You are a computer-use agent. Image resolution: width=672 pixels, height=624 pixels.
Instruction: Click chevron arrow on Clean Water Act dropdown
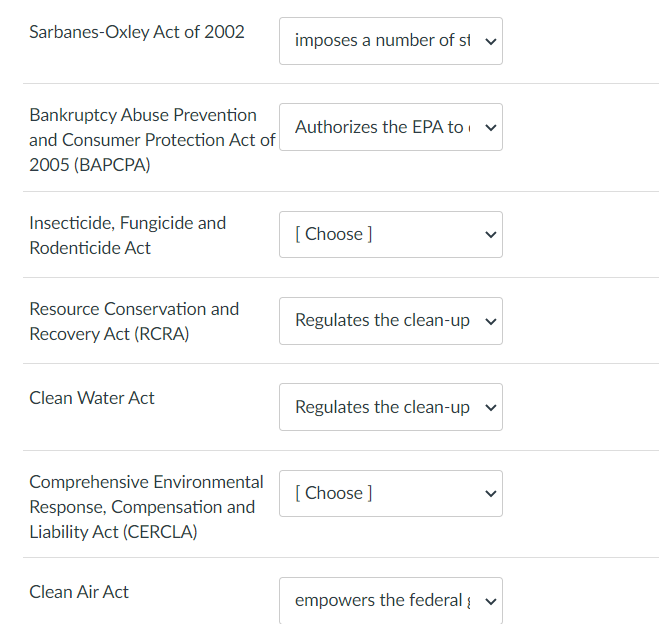coord(489,408)
